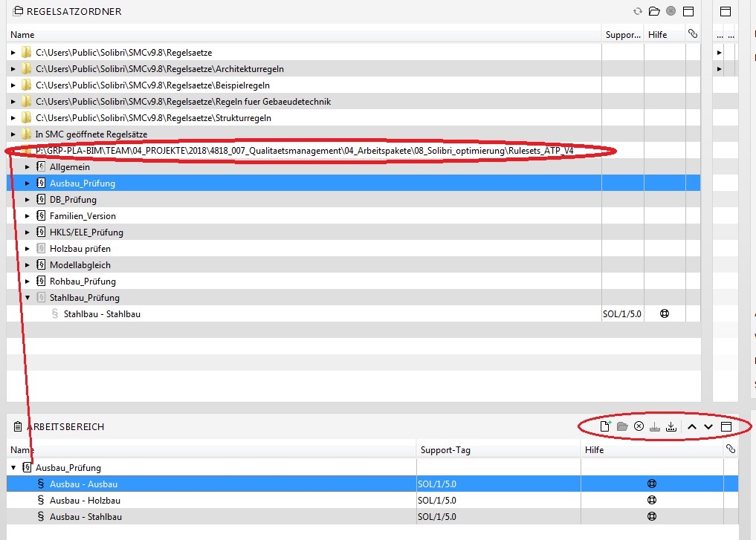Select the HKLS/ELE_Prüfung ruleset

(x=86, y=232)
